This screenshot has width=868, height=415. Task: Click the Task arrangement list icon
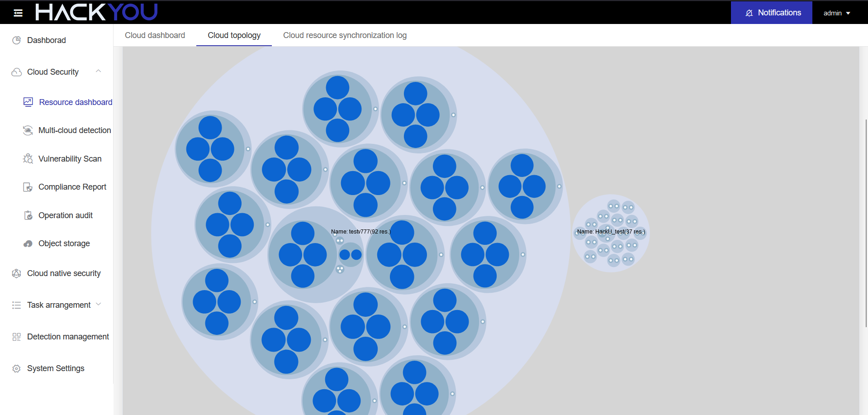click(x=17, y=305)
